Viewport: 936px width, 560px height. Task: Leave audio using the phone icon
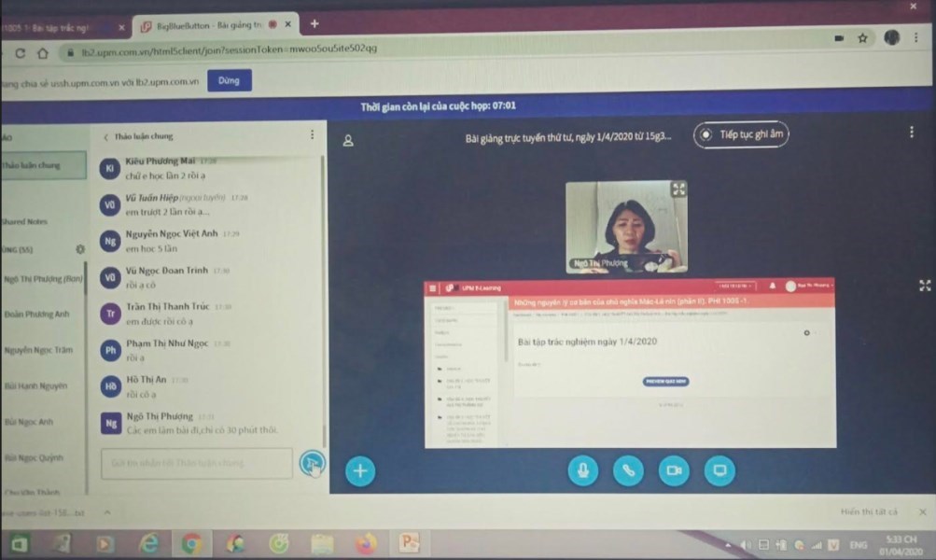coord(628,470)
